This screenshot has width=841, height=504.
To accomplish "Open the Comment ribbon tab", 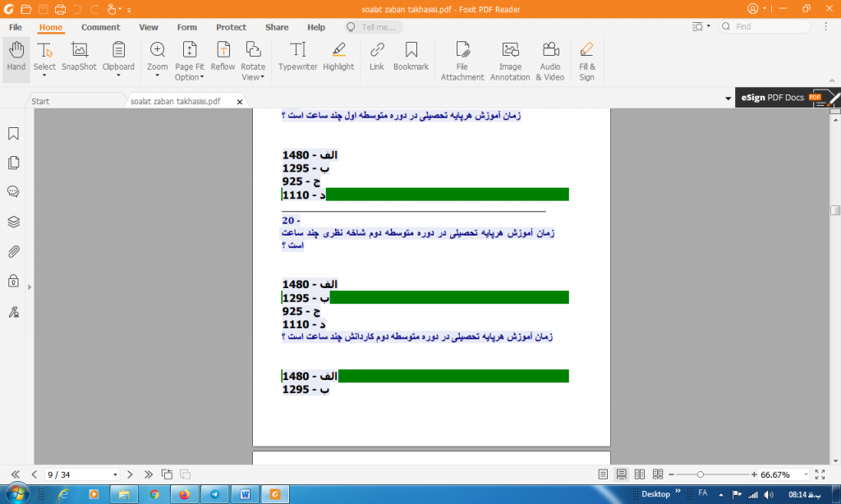I will click(x=100, y=27).
